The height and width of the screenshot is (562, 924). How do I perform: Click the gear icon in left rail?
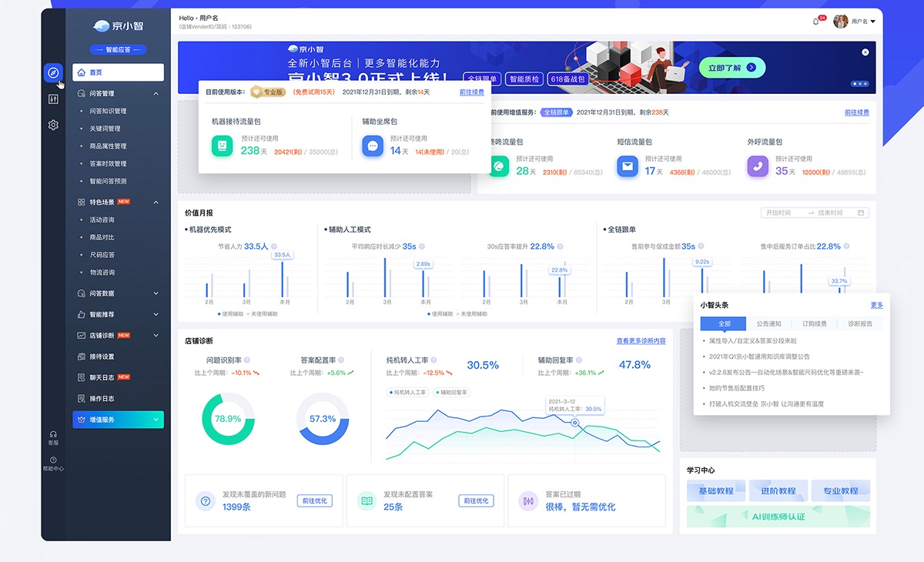click(x=53, y=125)
